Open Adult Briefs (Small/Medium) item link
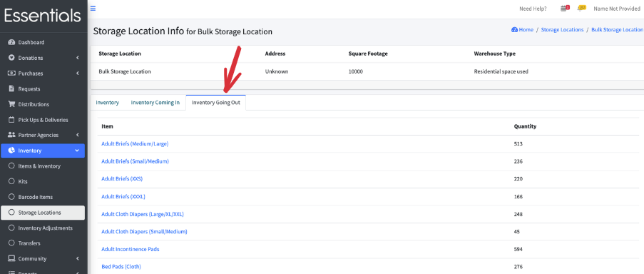The height and width of the screenshot is (274, 644). point(135,161)
